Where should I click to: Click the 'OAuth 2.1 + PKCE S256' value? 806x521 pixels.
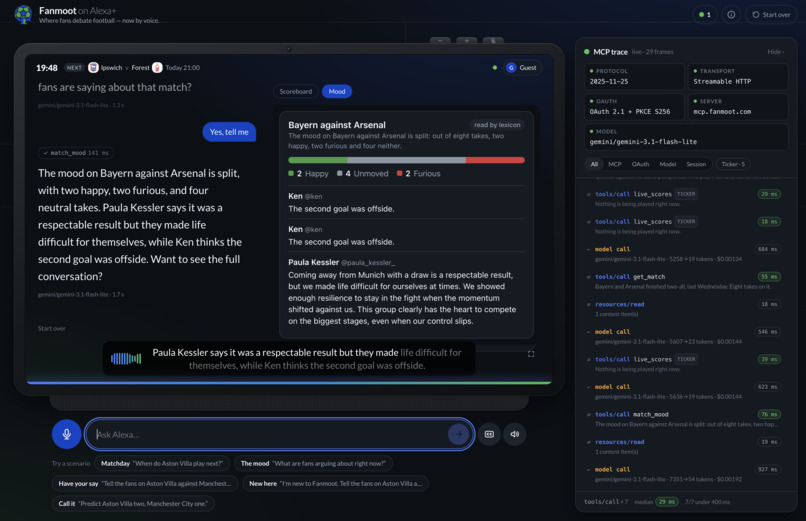tap(630, 111)
